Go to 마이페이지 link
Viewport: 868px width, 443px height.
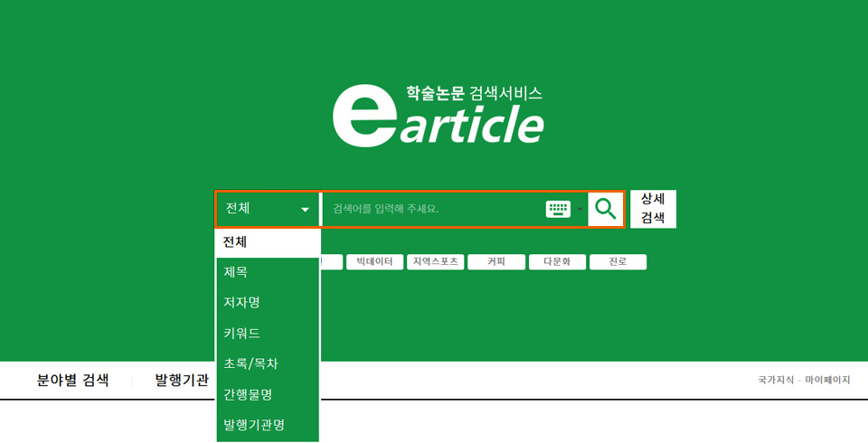coord(827,380)
